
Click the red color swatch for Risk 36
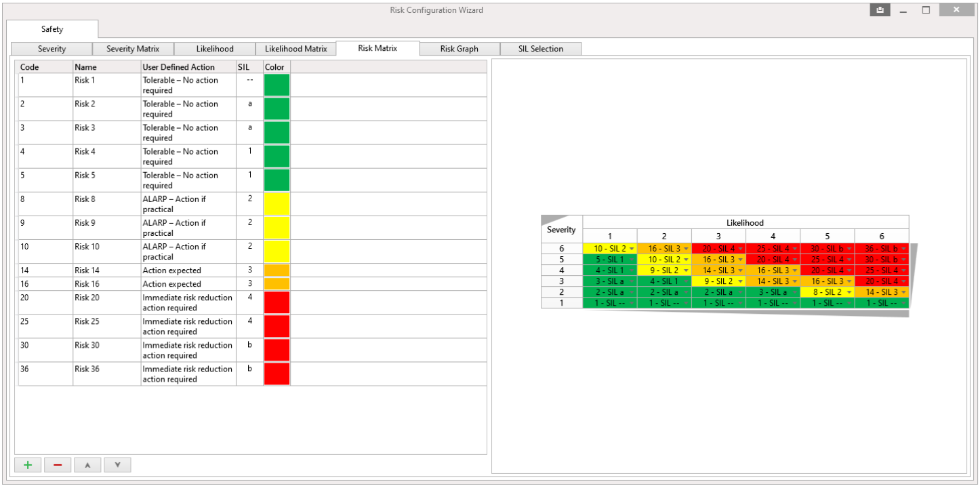pyautogui.click(x=277, y=373)
